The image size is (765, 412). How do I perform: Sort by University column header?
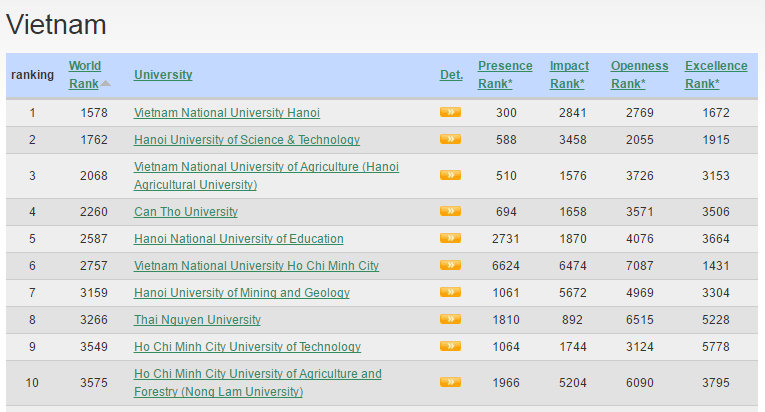click(163, 75)
